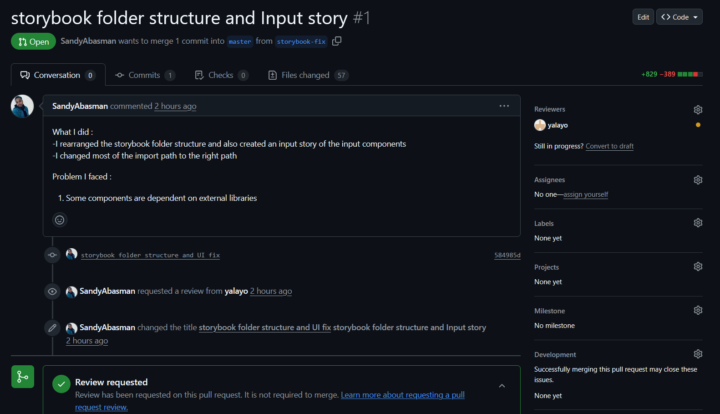Viewport: 720px width, 414px height.
Task: Copy the storybook-fix branch name icon
Action: [x=337, y=41]
